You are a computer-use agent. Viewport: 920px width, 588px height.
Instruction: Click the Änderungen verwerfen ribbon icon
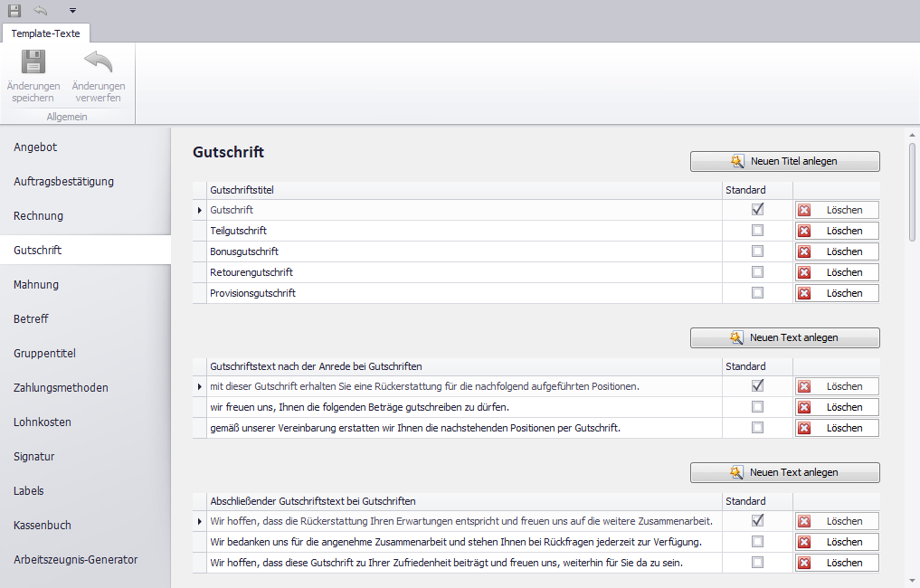[x=99, y=63]
